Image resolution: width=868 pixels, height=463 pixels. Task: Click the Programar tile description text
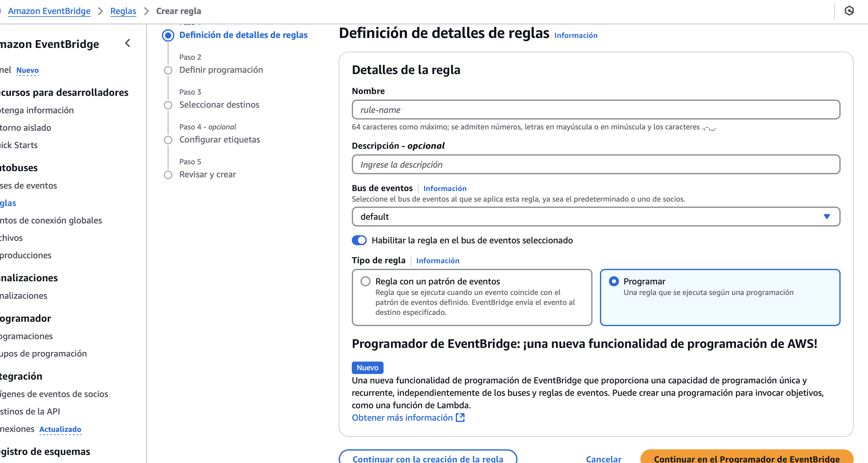[708, 292]
